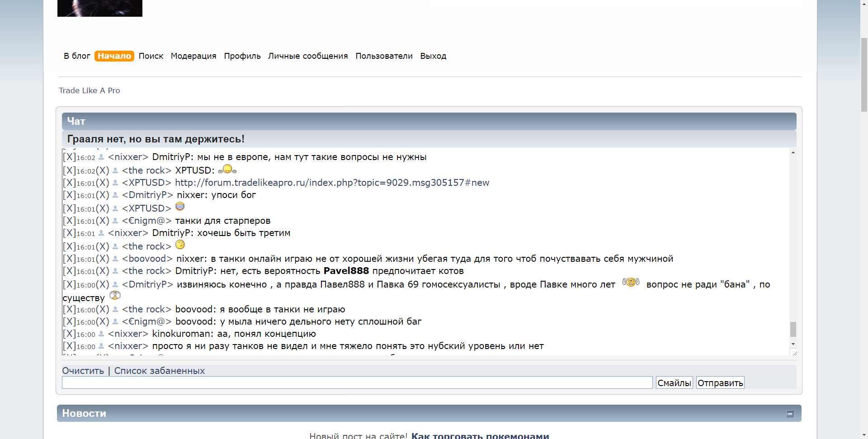Click the praying smiley after "существу"
This screenshot has height=439, width=868.
(115, 295)
